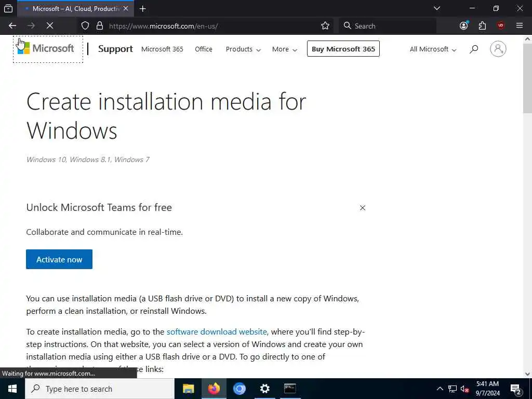The image size is (532, 399).
Task: Click the site security padlock icon
Action: [99, 26]
